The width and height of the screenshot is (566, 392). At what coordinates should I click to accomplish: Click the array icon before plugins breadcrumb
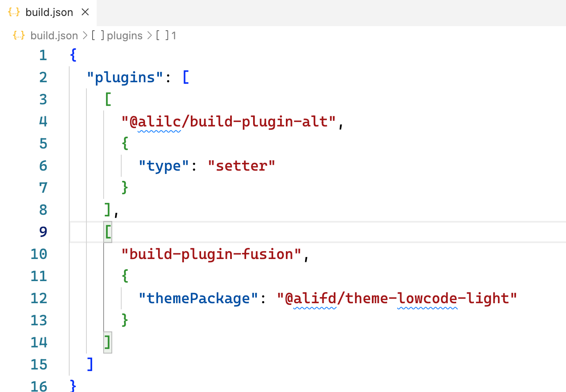[98, 36]
